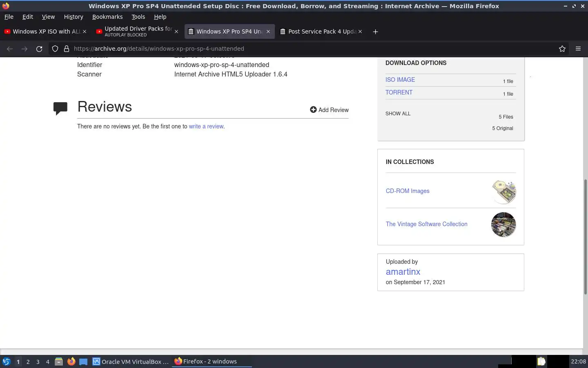The image size is (588, 368).
Task: Open uploader amartinx profile
Action: coord(403,272)
